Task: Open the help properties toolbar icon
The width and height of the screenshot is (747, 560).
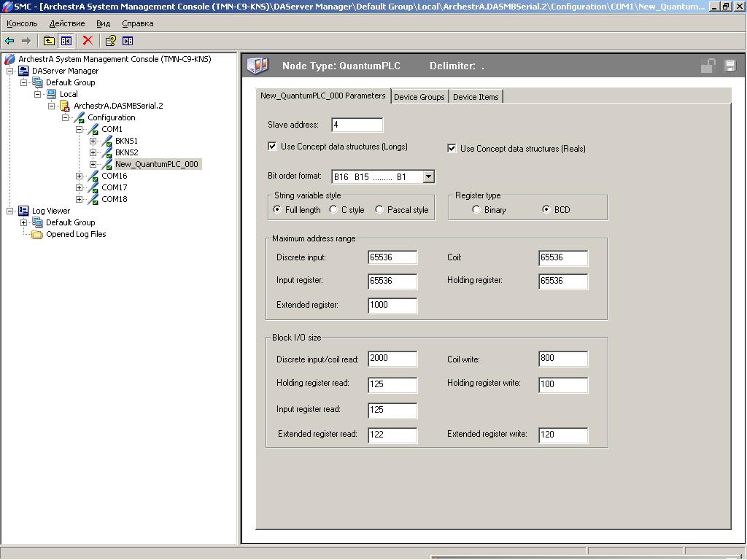Action: (110, 41)
